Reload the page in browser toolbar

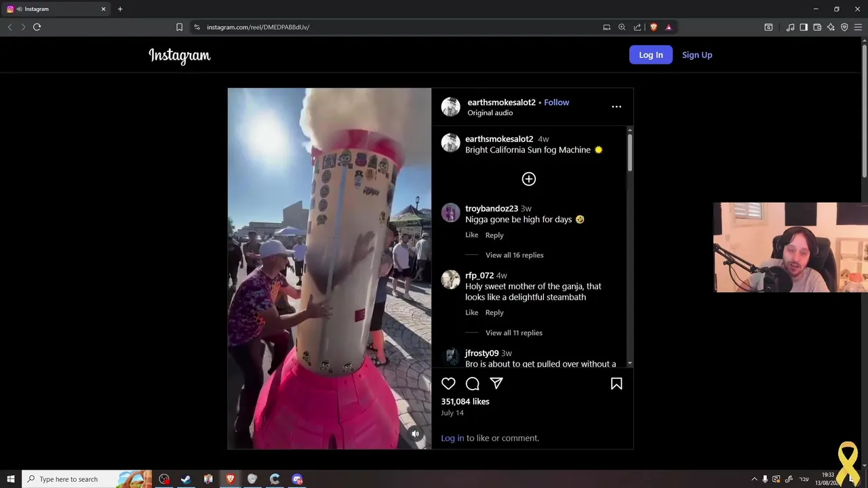37,27
